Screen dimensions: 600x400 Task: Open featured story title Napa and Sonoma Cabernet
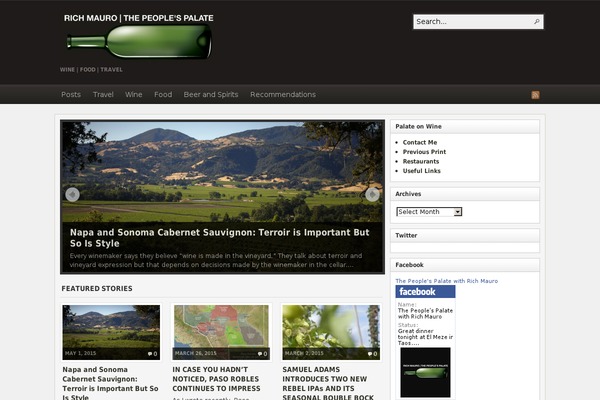click(x=110, y=383)
